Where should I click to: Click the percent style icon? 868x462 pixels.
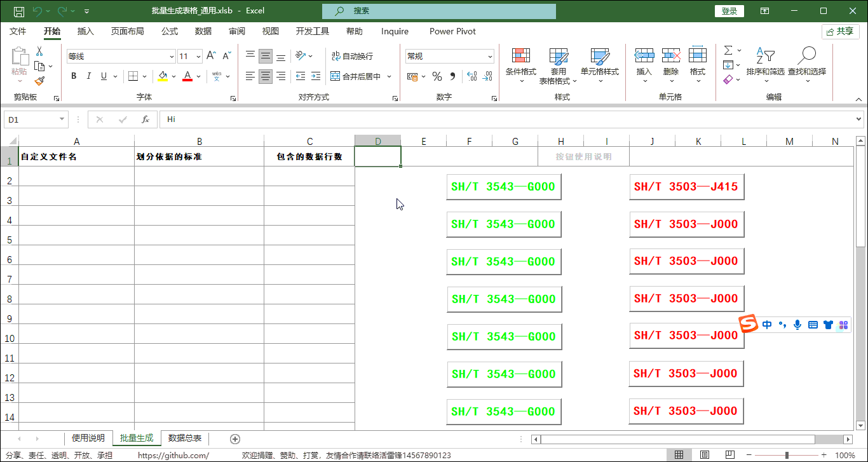coord(437,76)
